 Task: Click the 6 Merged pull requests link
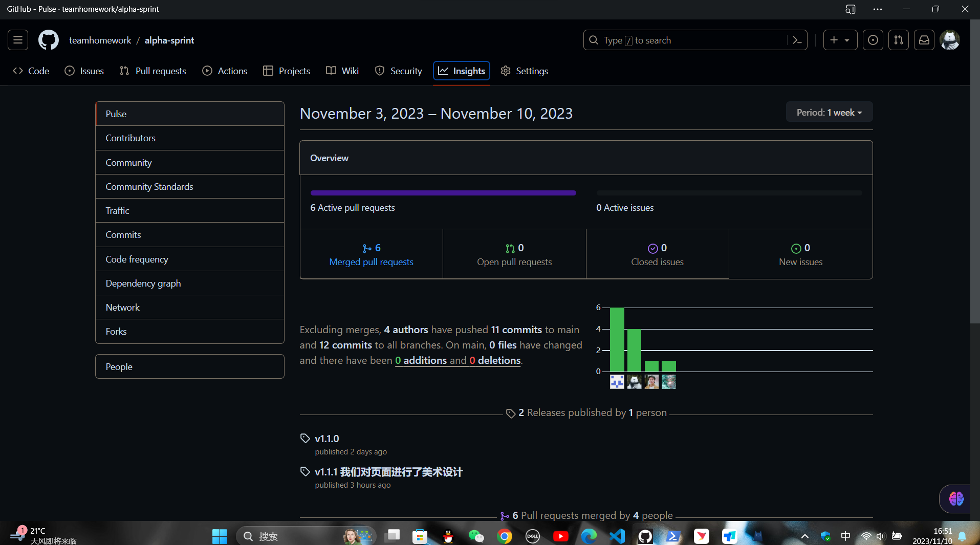[x=372, y=254]
